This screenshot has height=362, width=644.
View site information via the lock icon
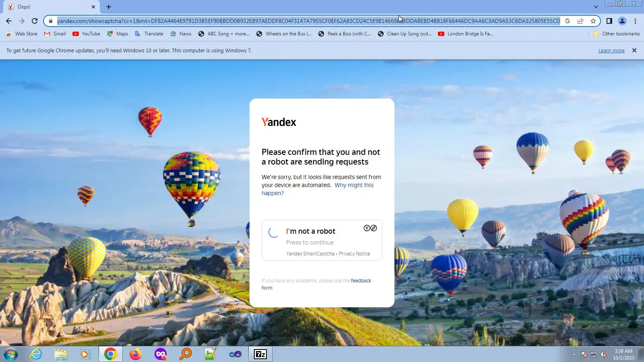point(51,21)
